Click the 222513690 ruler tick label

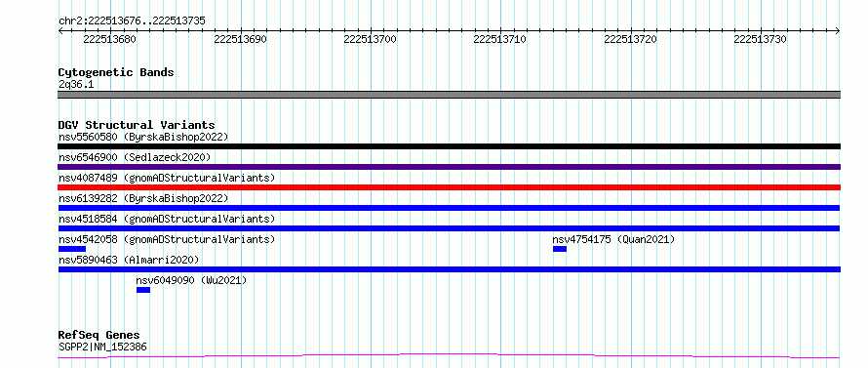click(240, 39)
